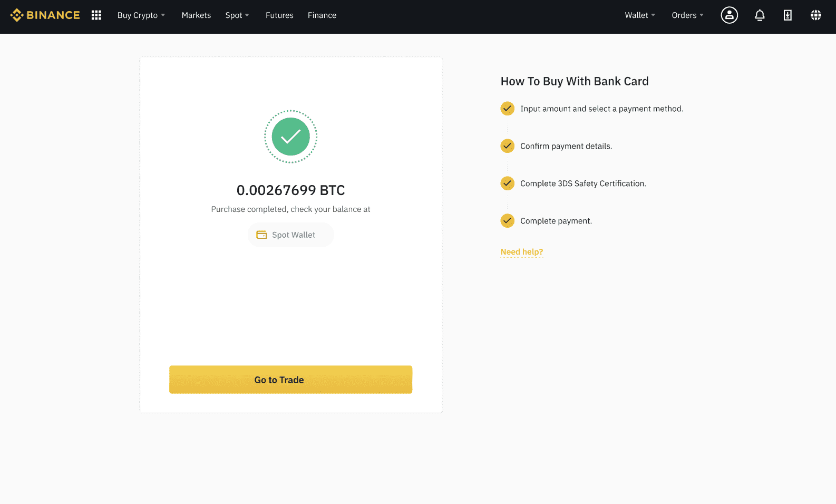Click checkmark beside Complete payment
Image resolution: width=836 pixels, height=504 pixels.
pyautogui.click(x=507, y=220)
